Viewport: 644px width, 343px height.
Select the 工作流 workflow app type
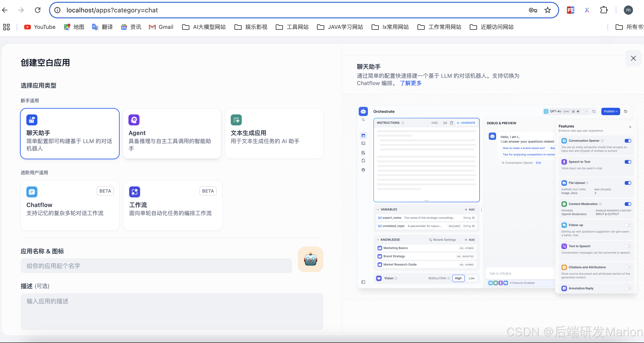coord(172,205)
